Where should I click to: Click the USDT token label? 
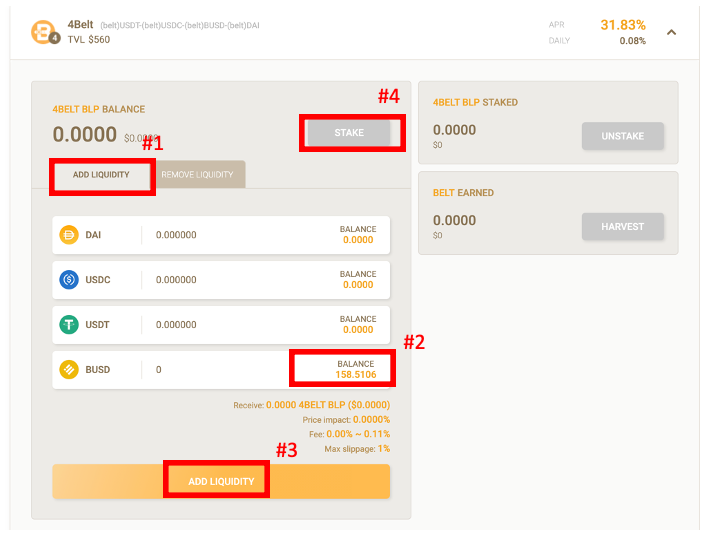pyautogui.click(x=97, y=325)
